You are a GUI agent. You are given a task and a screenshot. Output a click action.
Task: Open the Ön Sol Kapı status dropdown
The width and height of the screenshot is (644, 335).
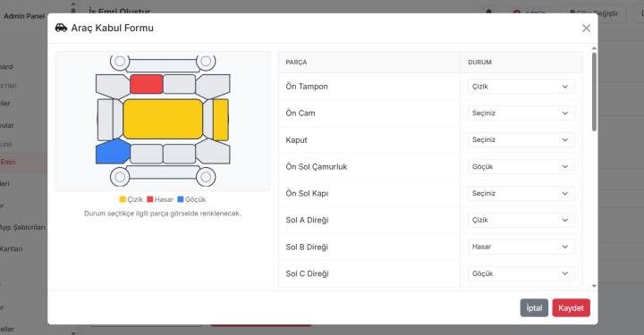pyautogui.click(x=521, y=193)
